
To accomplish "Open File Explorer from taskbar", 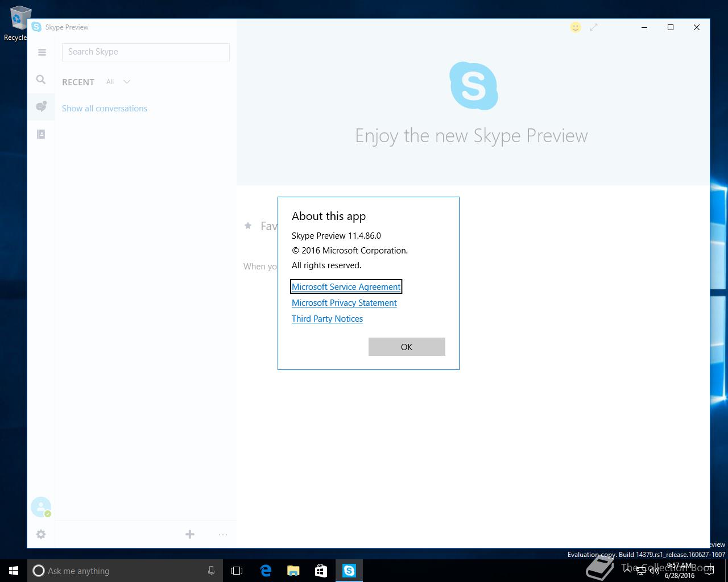I will [293, 571].
